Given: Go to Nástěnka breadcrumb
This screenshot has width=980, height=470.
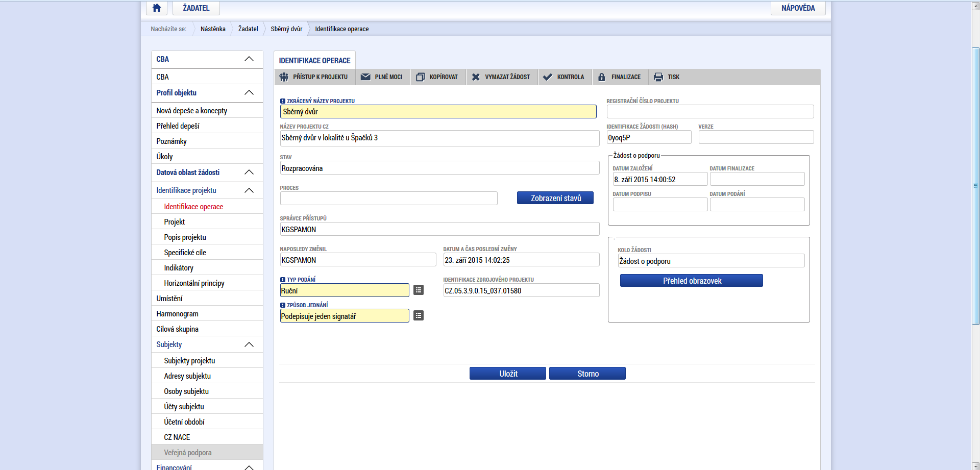Looking at the screenshot, I should (x=213, y=29).
